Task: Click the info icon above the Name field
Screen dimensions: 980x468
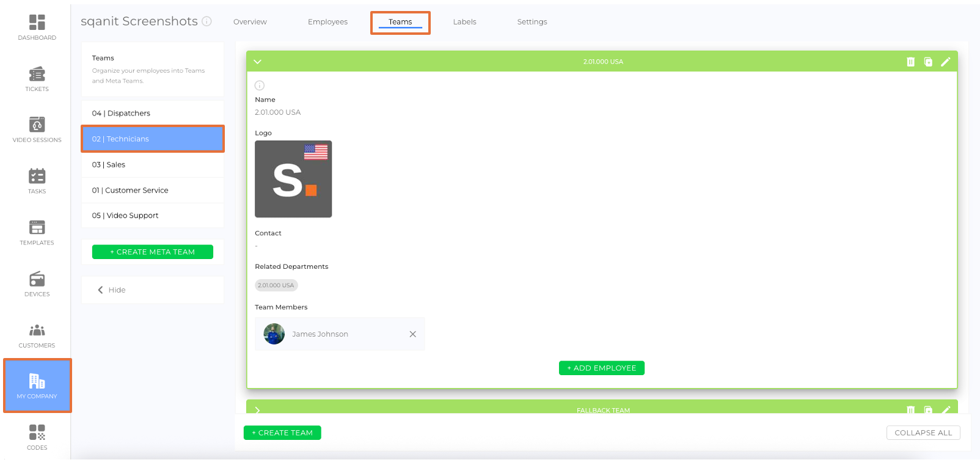Action: 260,86
